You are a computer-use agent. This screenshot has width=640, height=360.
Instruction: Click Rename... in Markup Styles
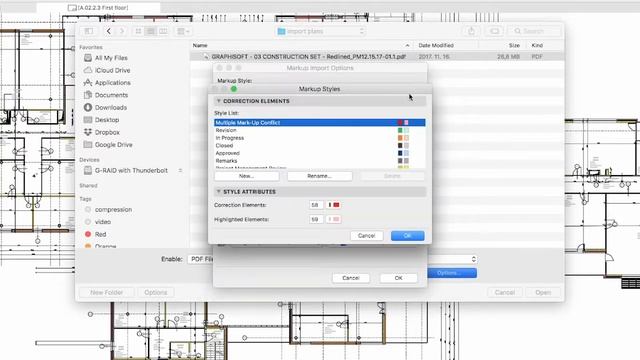pyautogui.click(x=320, y=176)
